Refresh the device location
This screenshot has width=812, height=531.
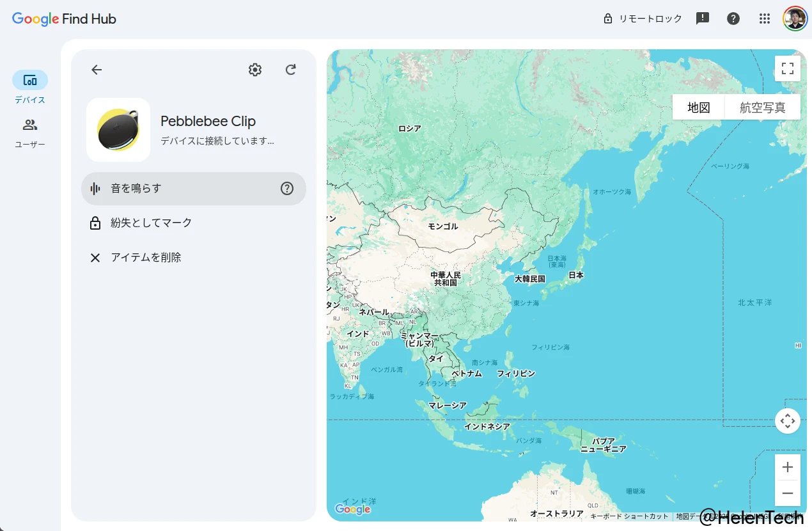pyautogui.click(x=291, y=70)
